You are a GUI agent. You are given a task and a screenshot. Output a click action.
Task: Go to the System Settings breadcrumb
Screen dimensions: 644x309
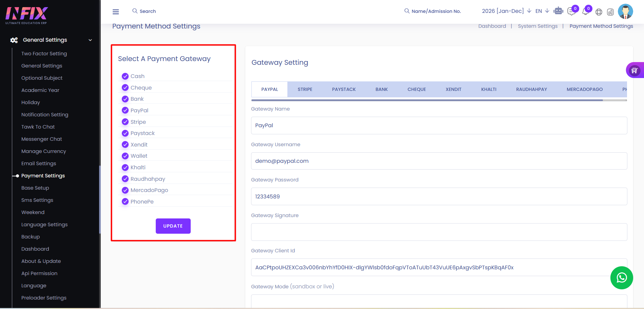[537, 26]
